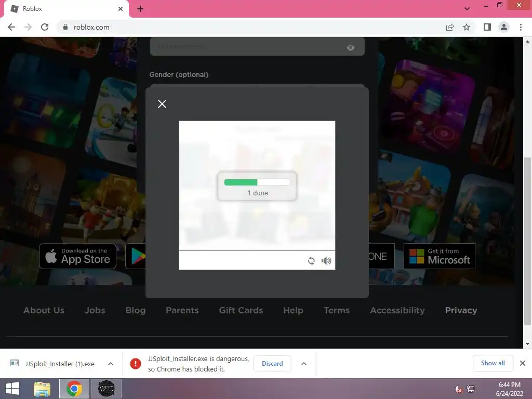Close the captcha dialog with the X
This screenshot has height=399, width=532.
click(162, 104)
